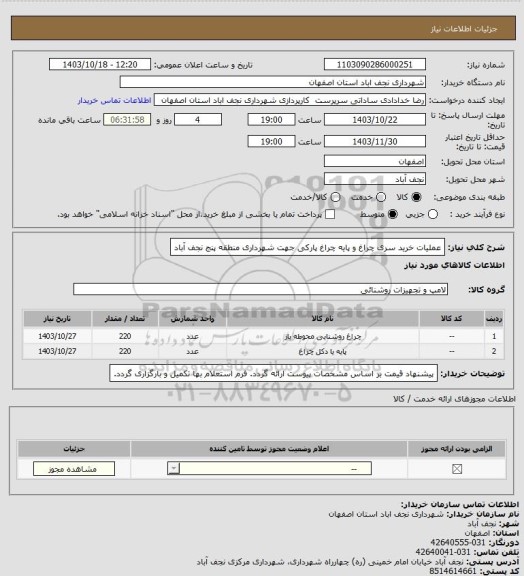Viewport: 524px width, 576px height.
Task: Click کد کالا column header
Action: (452, 318)
